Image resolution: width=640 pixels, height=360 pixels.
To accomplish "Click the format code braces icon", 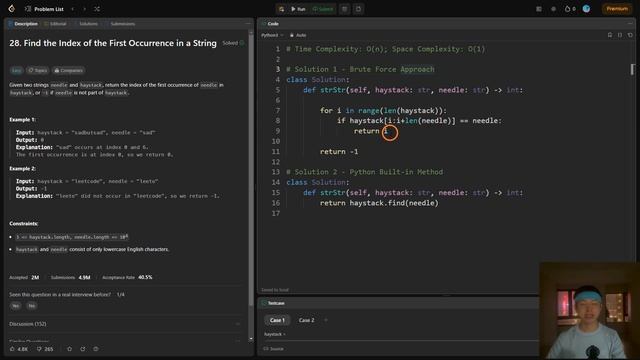I will pyautogui.click(x=620, y=35).
